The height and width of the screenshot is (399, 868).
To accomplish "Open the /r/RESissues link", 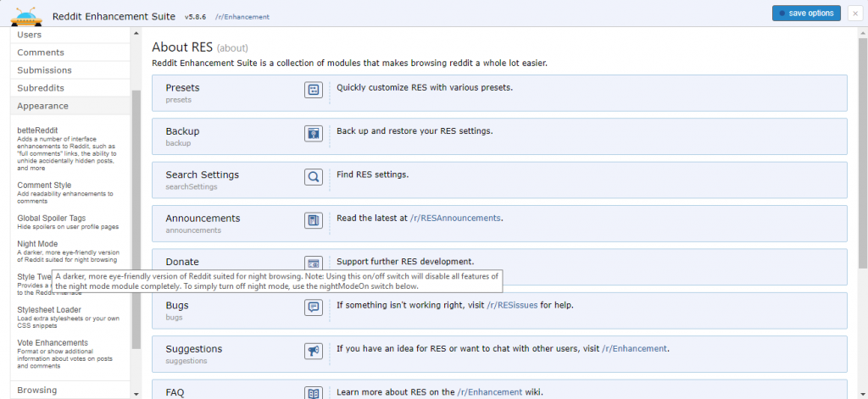I will [509, 305].
